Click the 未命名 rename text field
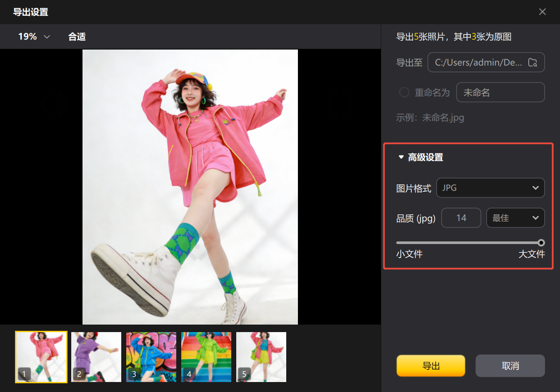This screenshot has height=392, width=560. pos(500,92)
